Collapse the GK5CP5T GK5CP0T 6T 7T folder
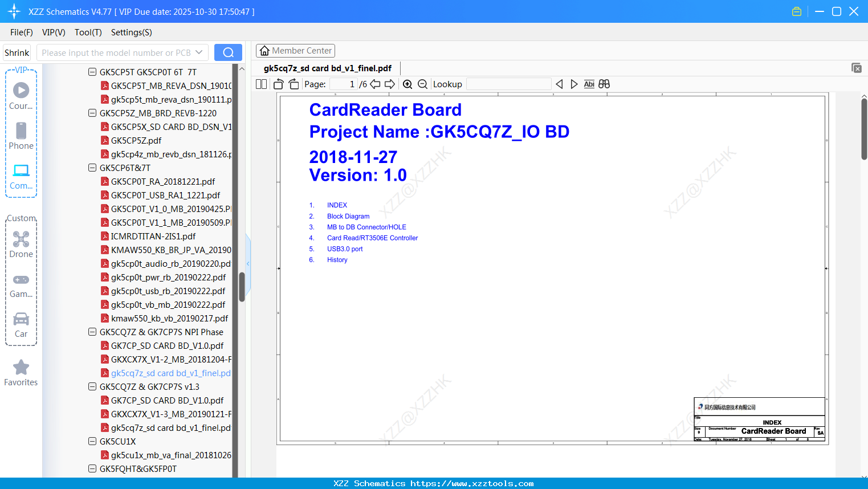The width and height of the screenshot is (868, 489). pyautogui.click(x=92, y=72)
